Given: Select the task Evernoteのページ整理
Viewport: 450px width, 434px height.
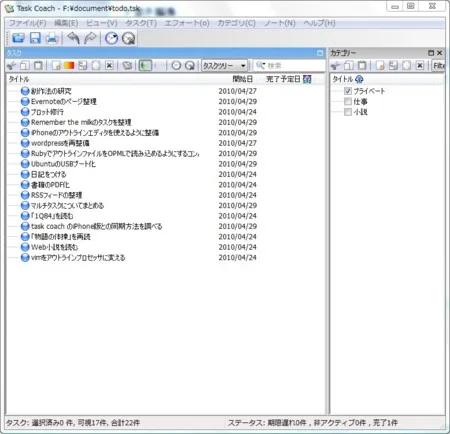Looking at the screenshot, I should [x=64, y=101].
